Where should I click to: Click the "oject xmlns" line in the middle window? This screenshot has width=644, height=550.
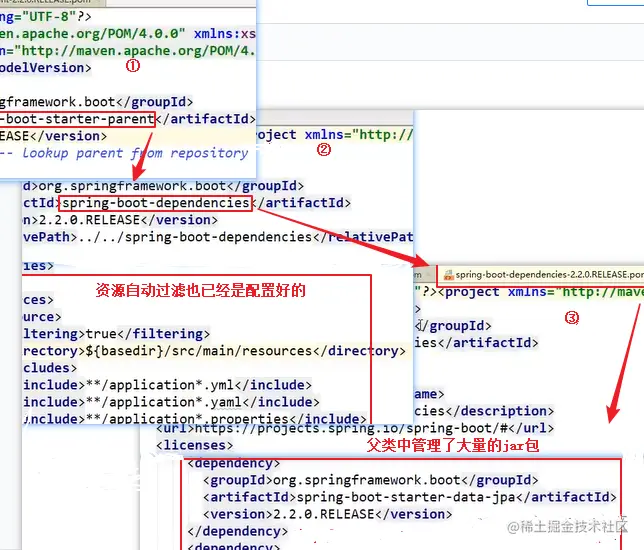point(334,135)
